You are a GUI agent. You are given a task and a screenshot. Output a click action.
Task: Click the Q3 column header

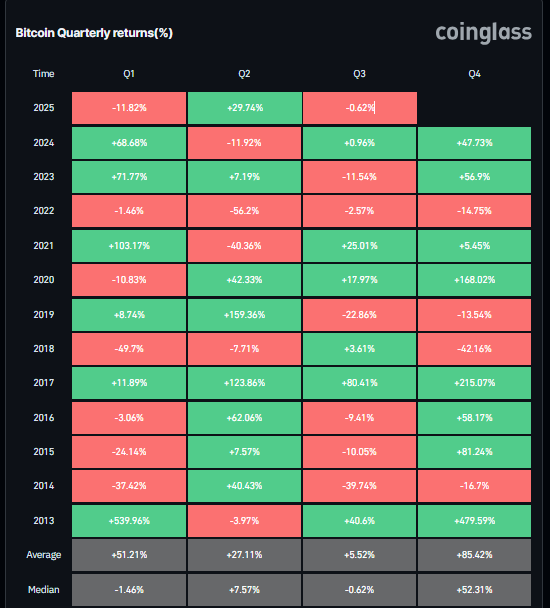359,74
